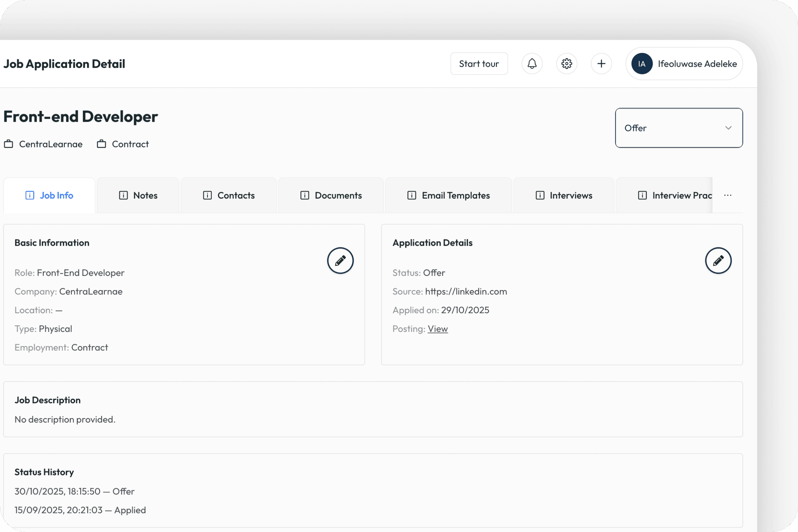Image resolution: width=798 pixels, height=532 pixels.
Task: Click the 'Location: —' line
Action: [x=38, y=310]
